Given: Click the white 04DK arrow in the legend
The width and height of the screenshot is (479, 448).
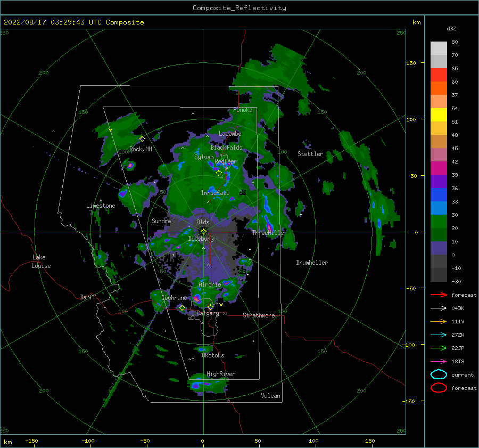Looking at the screenshot, I should coord(439,308).
